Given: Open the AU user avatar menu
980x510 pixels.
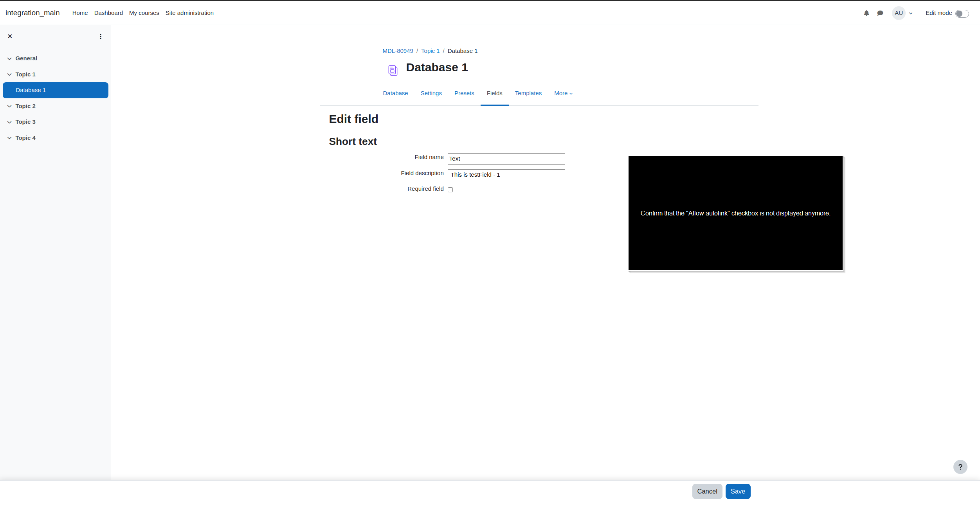Looking at the screenshot, I should tap(899, 13).
